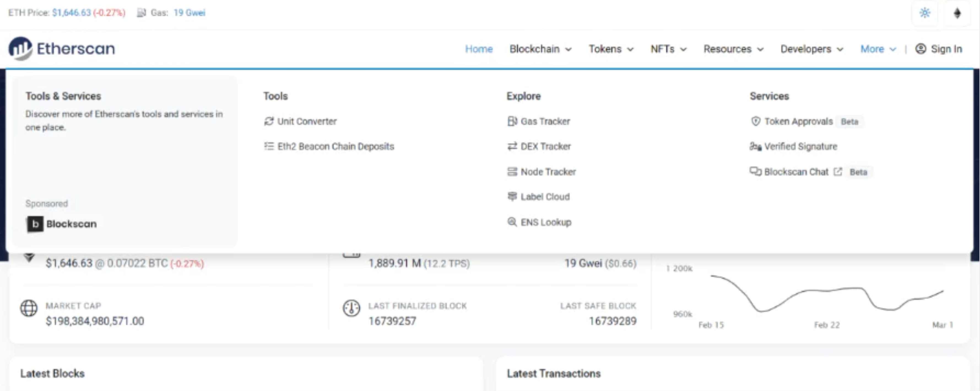Click the Sponsored label
The width and height of the screenshot is (980, 391).
47,203
